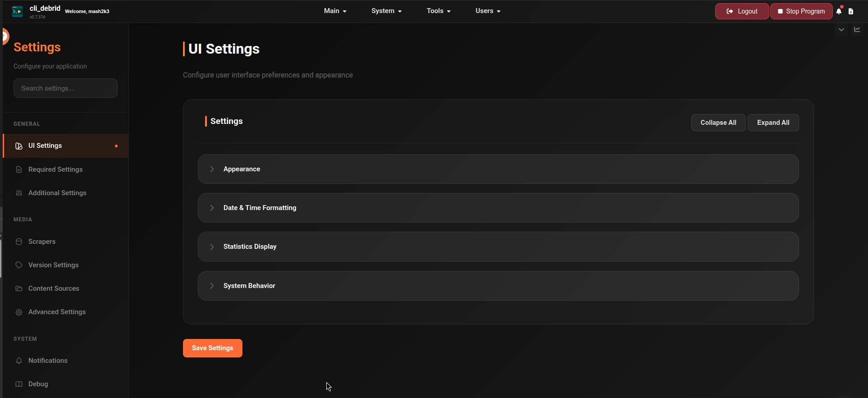868x398 pixels.
Task: Open Notifications settings in sidebar
Action: point(66,361)
